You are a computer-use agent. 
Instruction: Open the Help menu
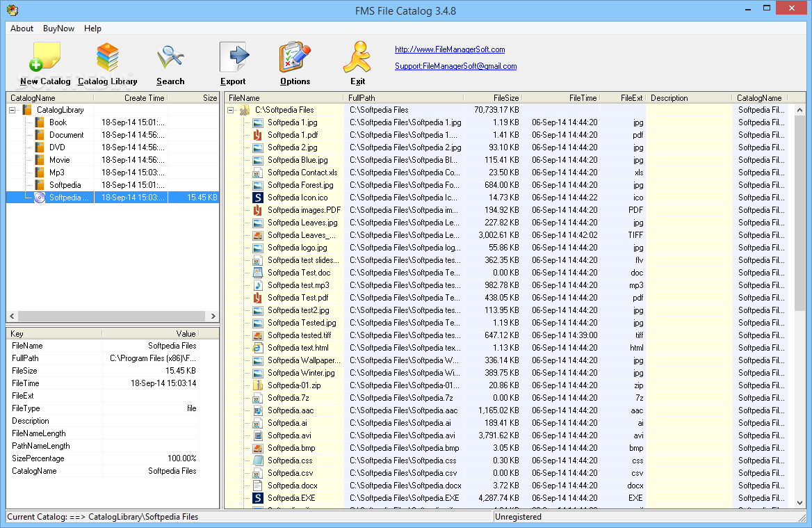tap(92, 29)
